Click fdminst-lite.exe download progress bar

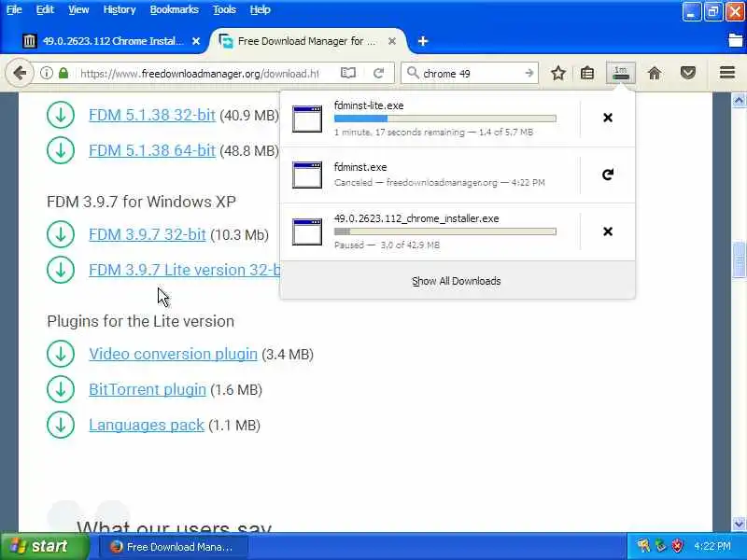[445, 119]
